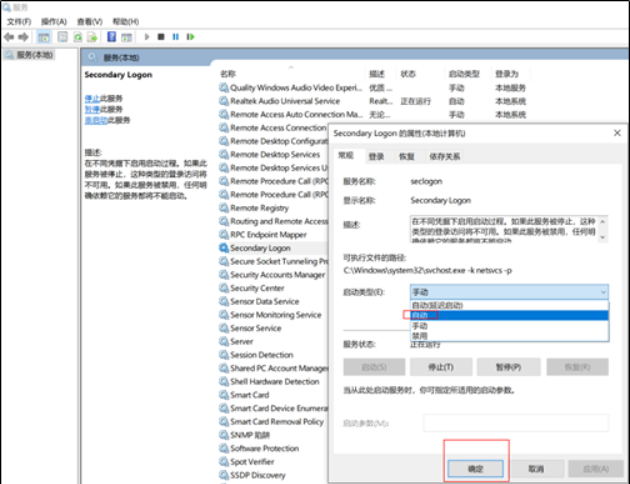630x484 pixels.
Task: Click the Restart Service toolbar icon
Action: click(x=189, y=37)
